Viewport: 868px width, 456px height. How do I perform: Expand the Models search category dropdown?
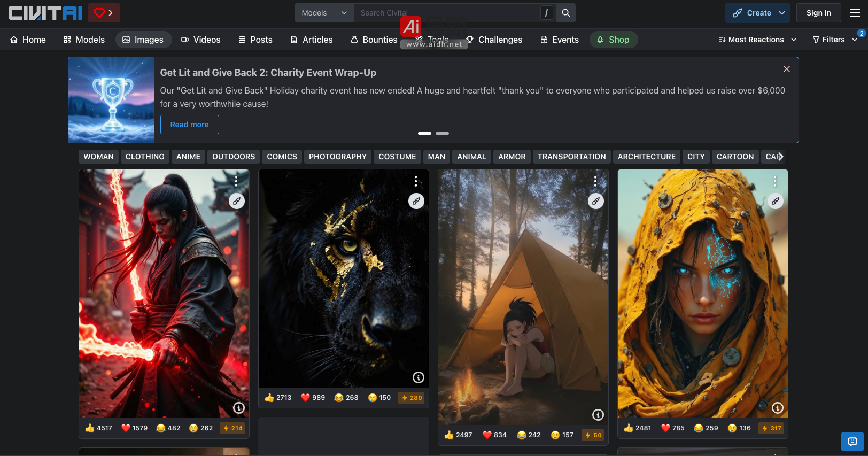[324, 13]
